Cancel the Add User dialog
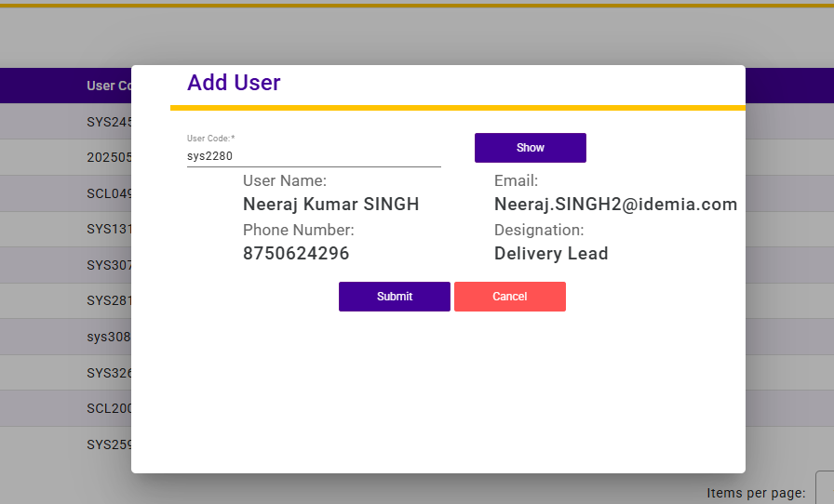This screenshot has width=834, height=504. 509,297
